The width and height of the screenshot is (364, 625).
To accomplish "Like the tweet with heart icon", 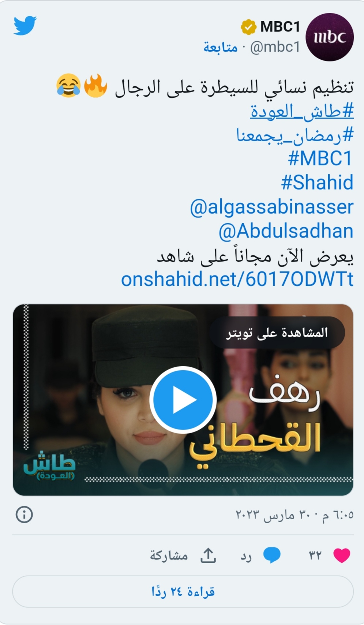I will [342, 555].
